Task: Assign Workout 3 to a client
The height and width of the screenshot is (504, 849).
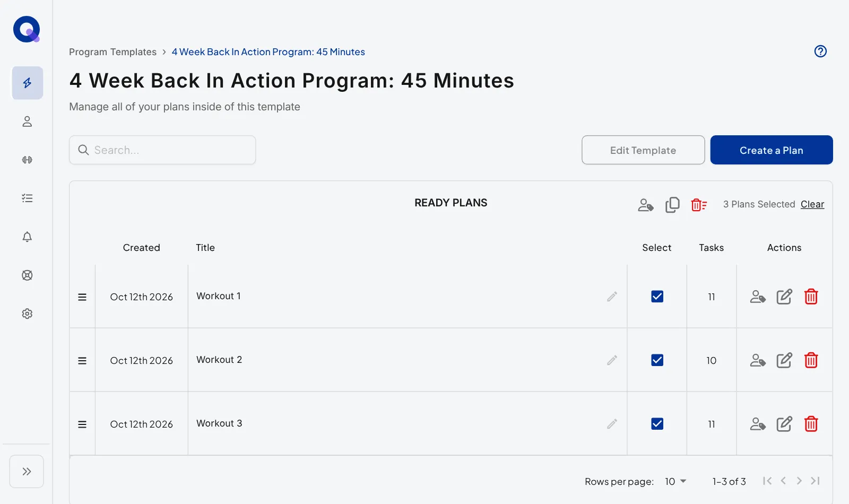Action: 758,424
